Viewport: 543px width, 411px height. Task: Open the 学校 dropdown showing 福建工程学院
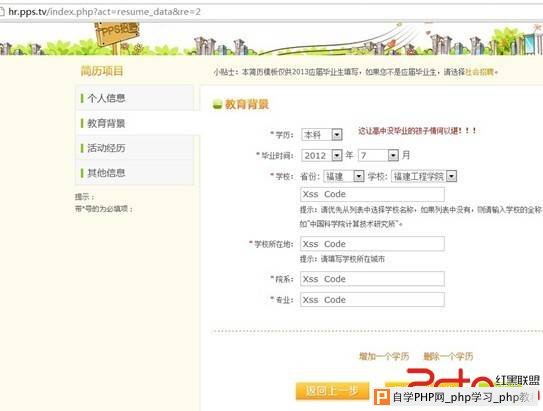click(424, 177)
